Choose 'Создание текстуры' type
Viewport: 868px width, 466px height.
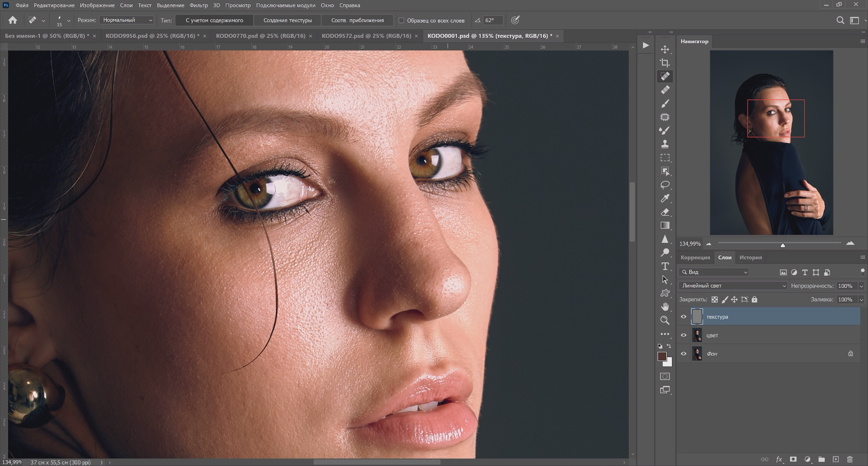click(x=288, y=20)
